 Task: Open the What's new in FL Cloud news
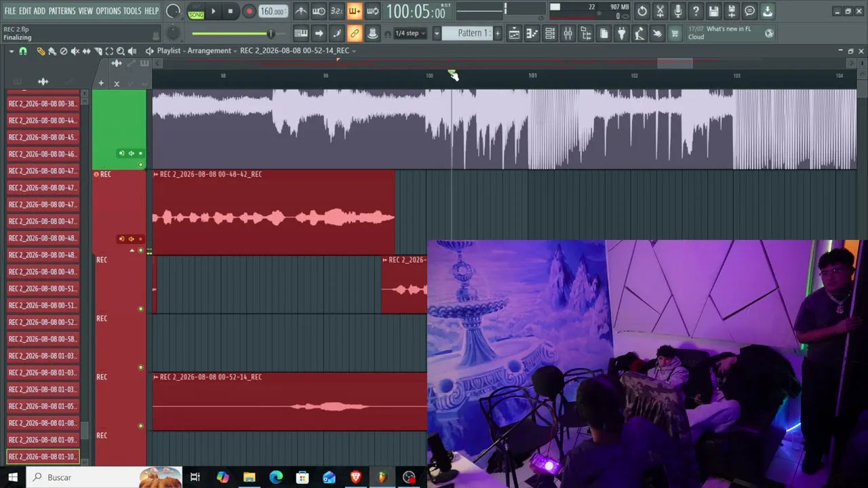click(730, 33)
